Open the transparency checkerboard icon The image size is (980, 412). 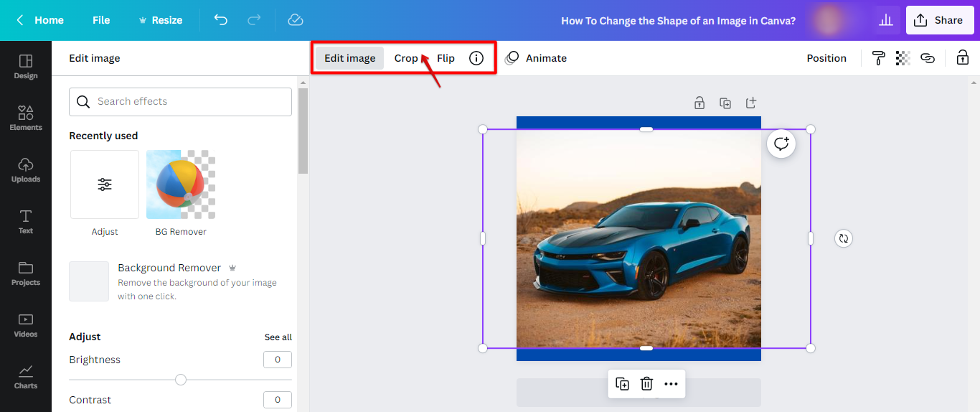(903, 58)
